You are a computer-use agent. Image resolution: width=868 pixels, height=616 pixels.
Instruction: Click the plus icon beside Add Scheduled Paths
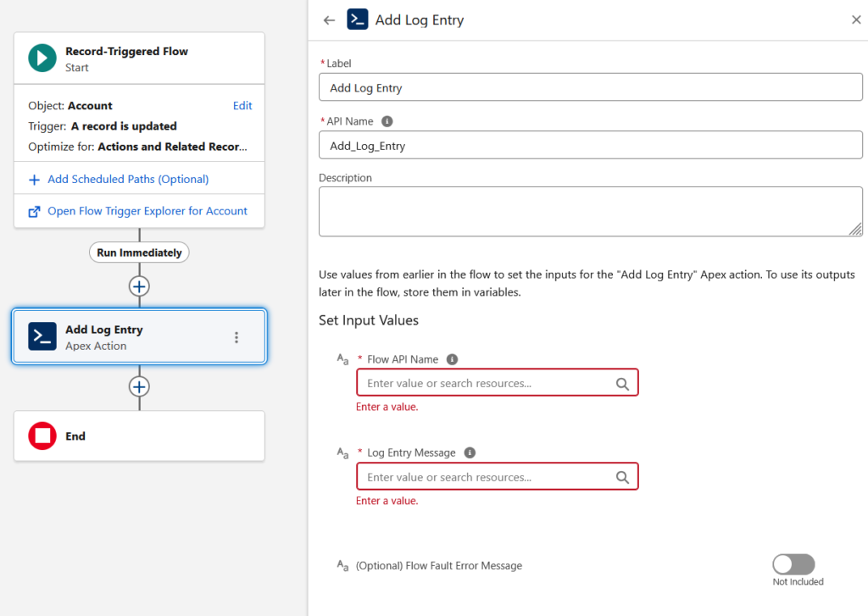[34, 180]
